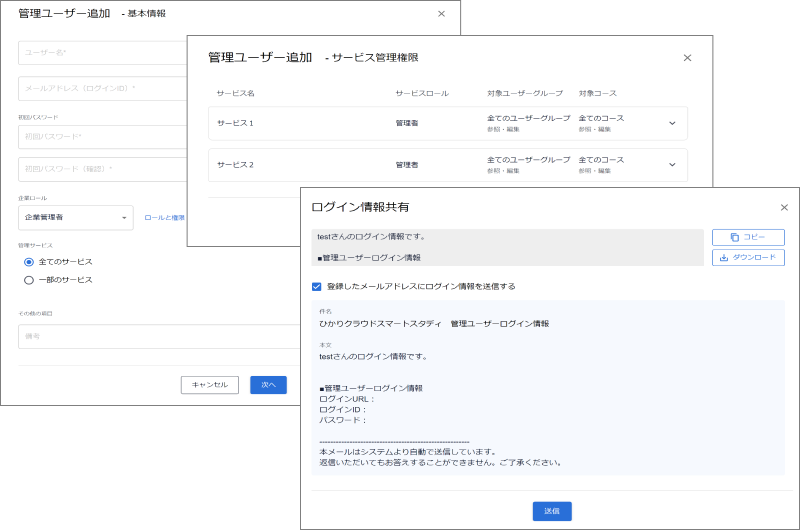Expand the サービス１ row chevron
Viewport: 800px width, 530px height.
pos(672,124)
